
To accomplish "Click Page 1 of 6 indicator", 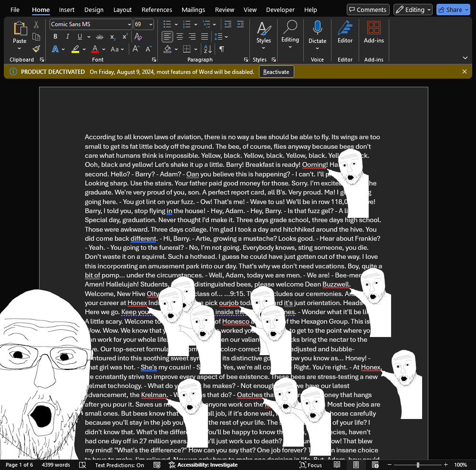I will 20,465.
